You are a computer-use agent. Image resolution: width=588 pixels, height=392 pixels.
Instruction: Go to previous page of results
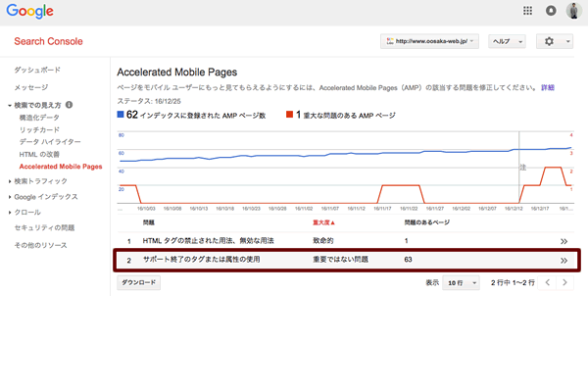point(548,282)
